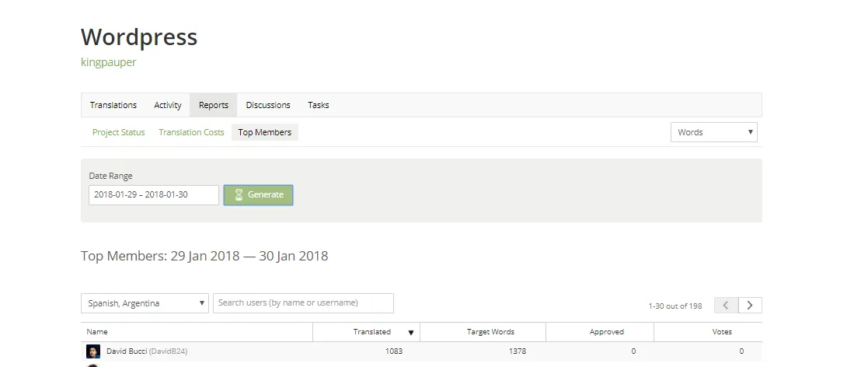Go to the Discussions tab
This screenshot has height=367, width=868.
point(268,105)
